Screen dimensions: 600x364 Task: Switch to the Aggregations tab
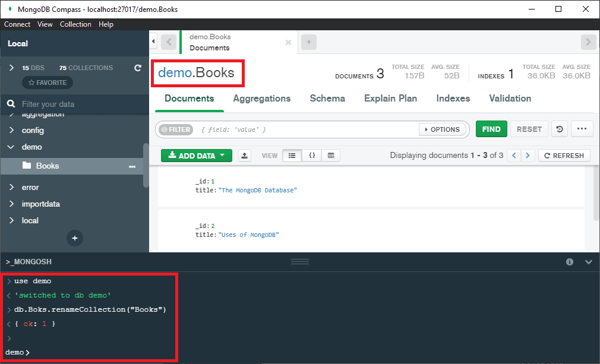tap(262, 99)
